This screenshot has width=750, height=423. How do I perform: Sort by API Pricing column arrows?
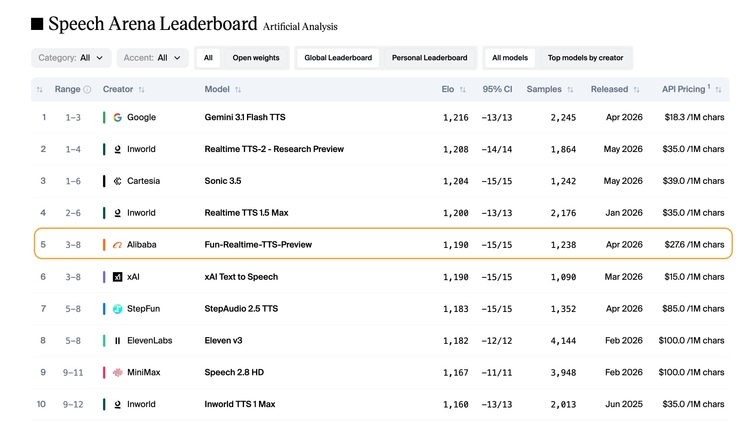click(718, 89)
